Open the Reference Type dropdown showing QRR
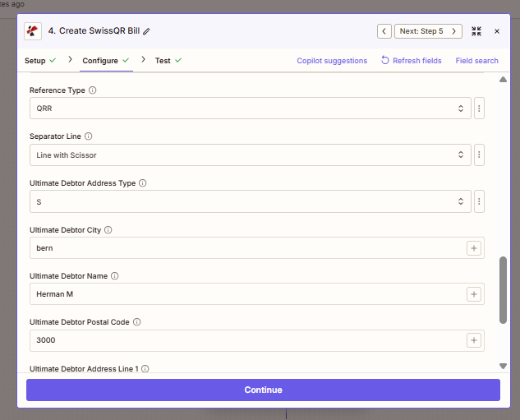 tap(250, 108)
